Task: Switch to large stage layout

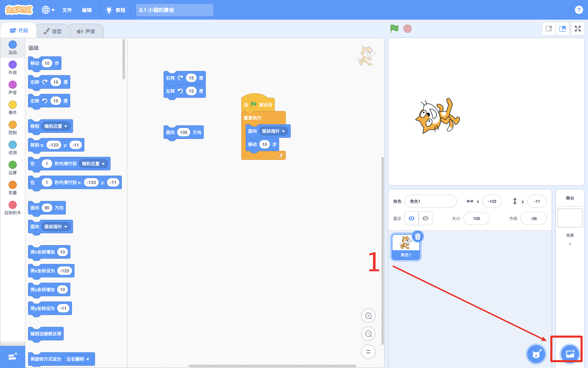Action: coord(562,29)
